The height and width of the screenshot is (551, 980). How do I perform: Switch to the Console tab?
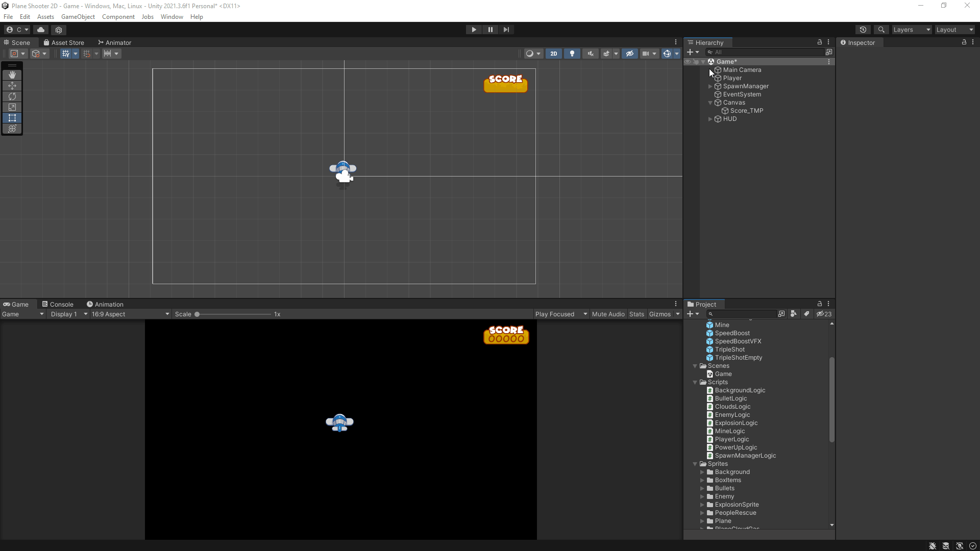tap(58, 304)
